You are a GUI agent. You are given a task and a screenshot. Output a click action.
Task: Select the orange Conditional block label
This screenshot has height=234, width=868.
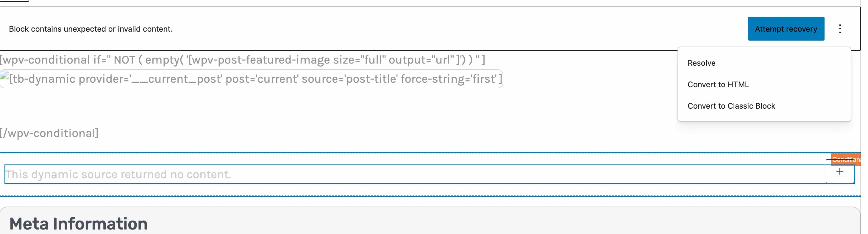[846, 159]
